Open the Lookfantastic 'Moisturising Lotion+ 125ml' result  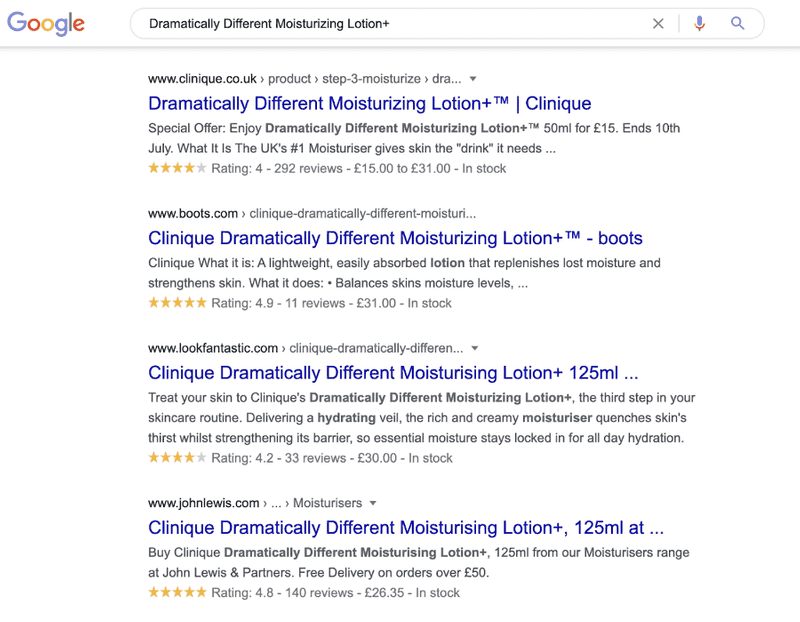click(393, 373)
